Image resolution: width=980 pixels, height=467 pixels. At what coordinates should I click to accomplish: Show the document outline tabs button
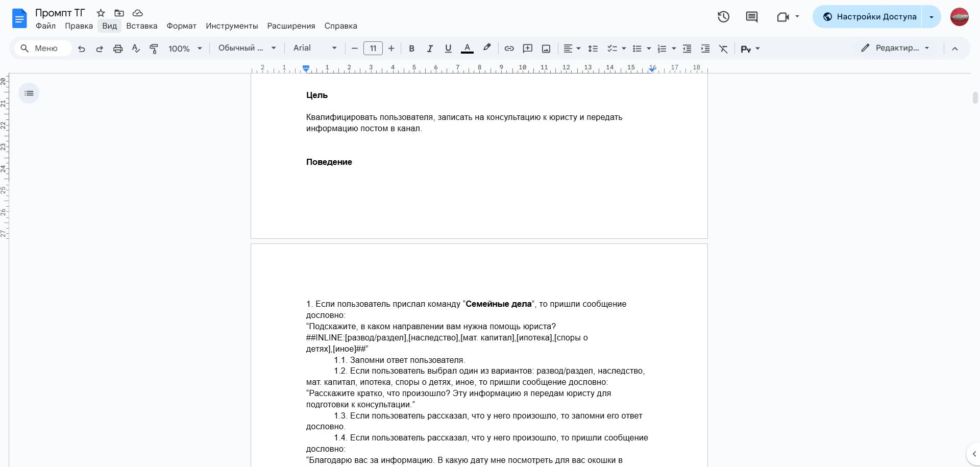click(x=29, y=93)
